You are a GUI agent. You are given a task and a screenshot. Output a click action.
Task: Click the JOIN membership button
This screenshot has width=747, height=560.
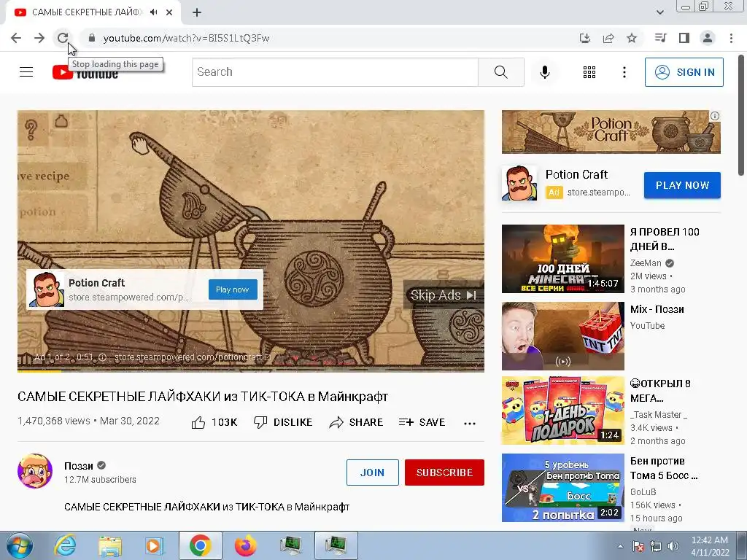click(373, 472)
